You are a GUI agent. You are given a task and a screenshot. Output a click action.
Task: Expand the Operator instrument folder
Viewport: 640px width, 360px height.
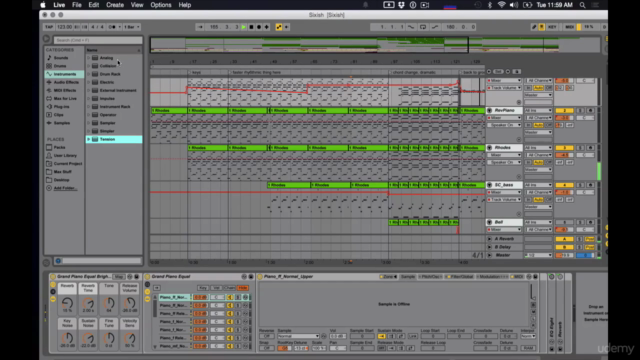(89, 115)
